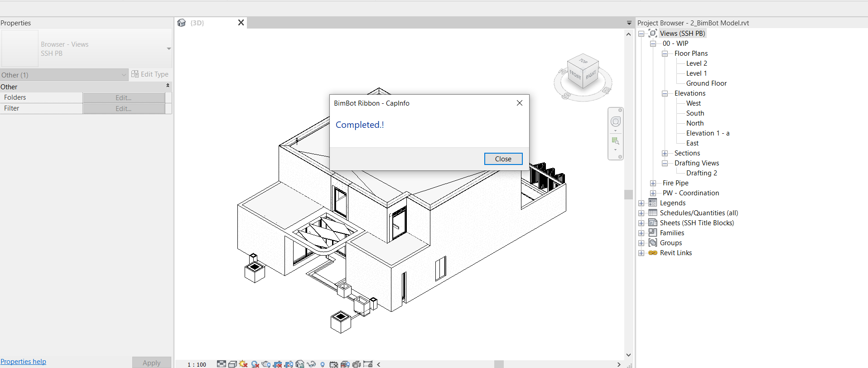
Task: Click the Highlight Displacement Sets icon
Action: (x=357, y=364)
